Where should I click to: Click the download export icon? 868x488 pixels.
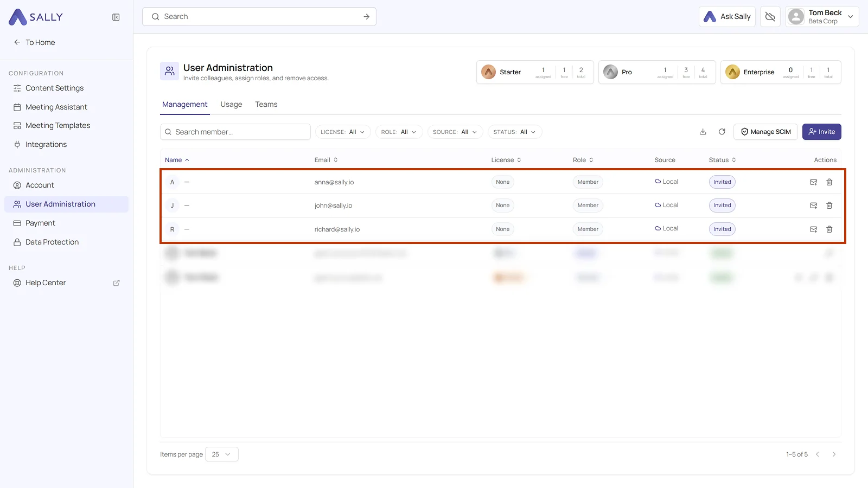[703, 132]
